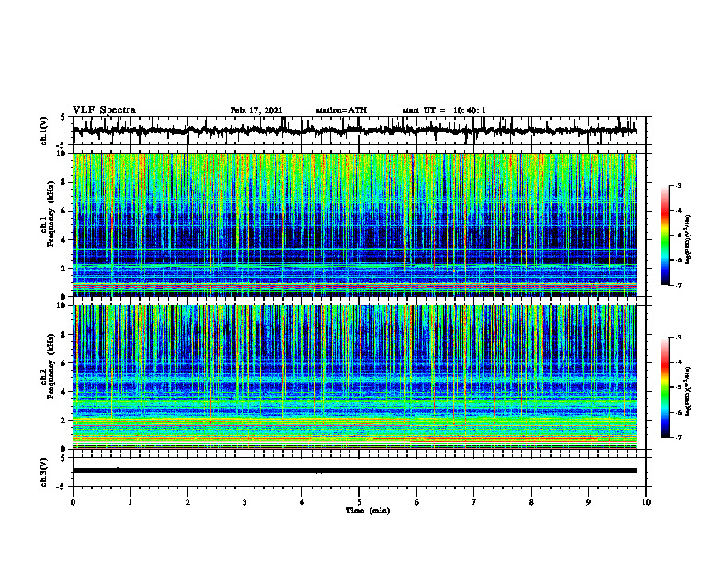Click time axis tick label "9"
This screenshot has width=728, height=563.
click(588, 502)
